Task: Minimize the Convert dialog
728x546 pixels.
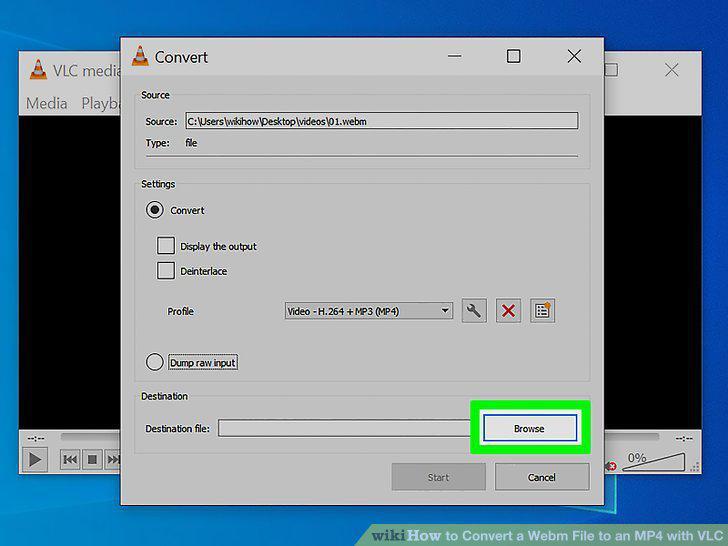Action: 455,56
